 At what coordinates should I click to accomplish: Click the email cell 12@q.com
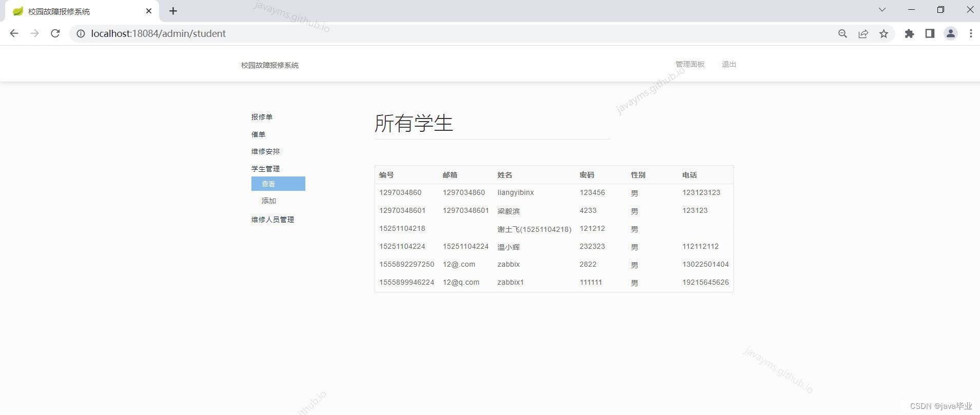coord(461,283)
